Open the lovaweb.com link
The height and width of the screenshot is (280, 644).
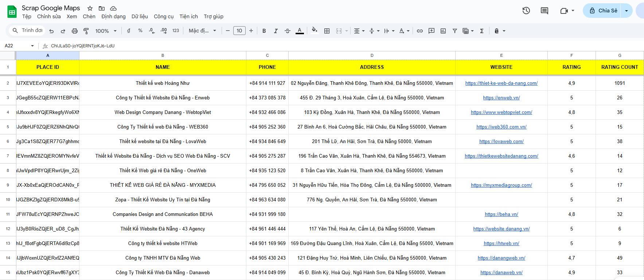(x=501, y=142)
